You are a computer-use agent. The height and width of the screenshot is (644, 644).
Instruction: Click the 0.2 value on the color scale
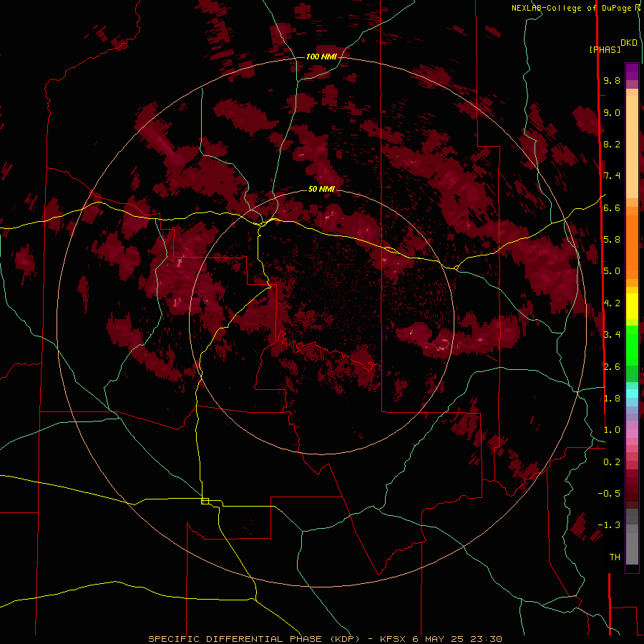pyautogui.click(x=612, y=462)
